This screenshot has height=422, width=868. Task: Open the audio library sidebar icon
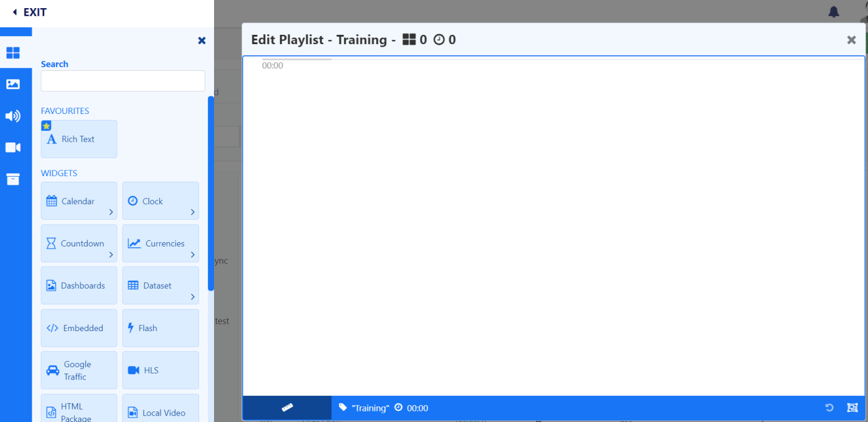[13, 116]
